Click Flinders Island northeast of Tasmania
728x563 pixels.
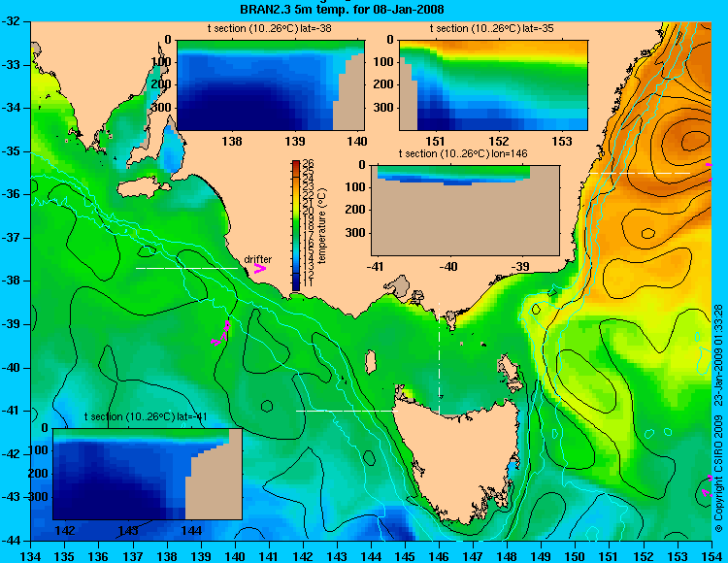(511, 370)
